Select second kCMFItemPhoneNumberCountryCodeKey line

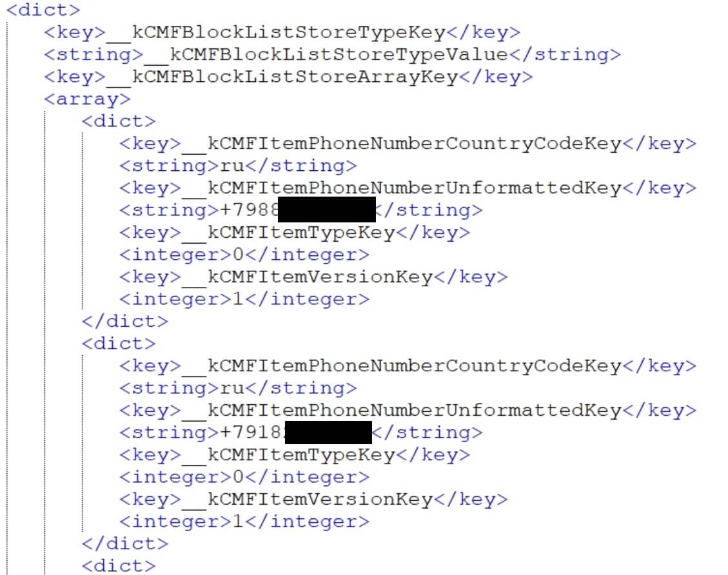tap(408, 365)
